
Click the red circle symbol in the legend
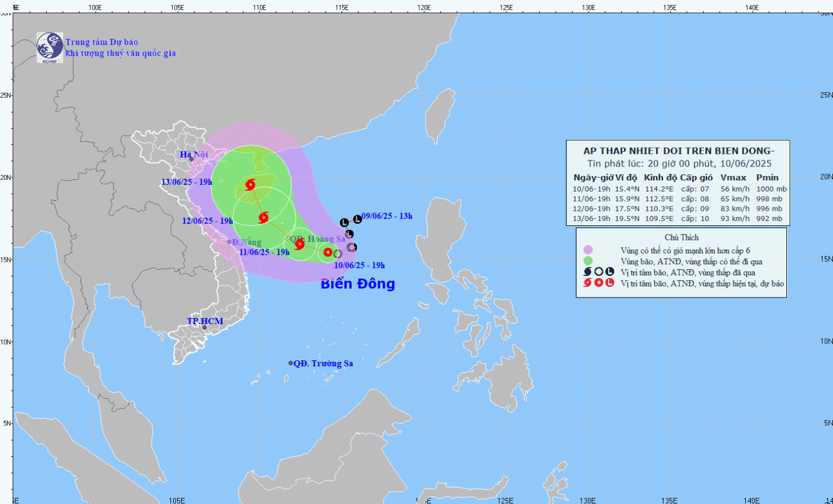coord(599,283)
